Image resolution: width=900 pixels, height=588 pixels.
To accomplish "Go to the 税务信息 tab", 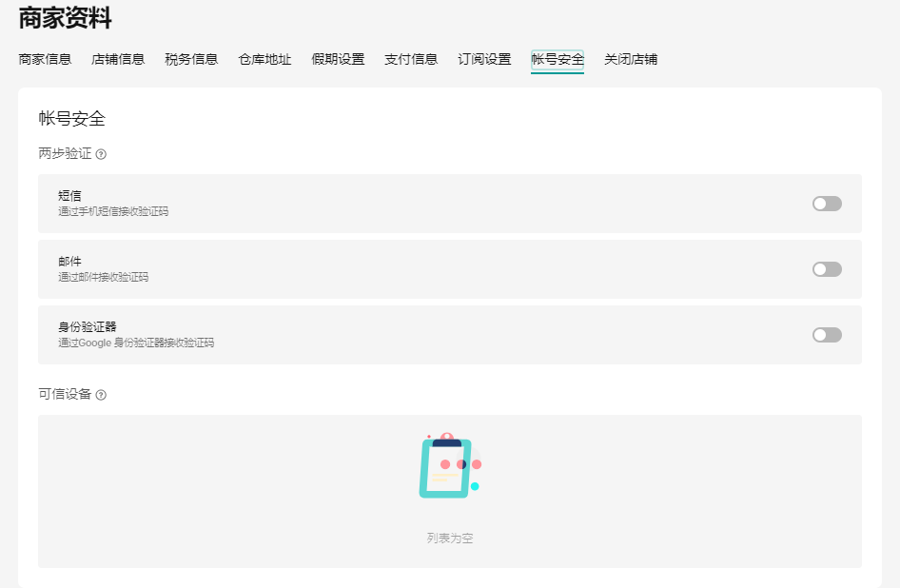I will tap(191, 59).
